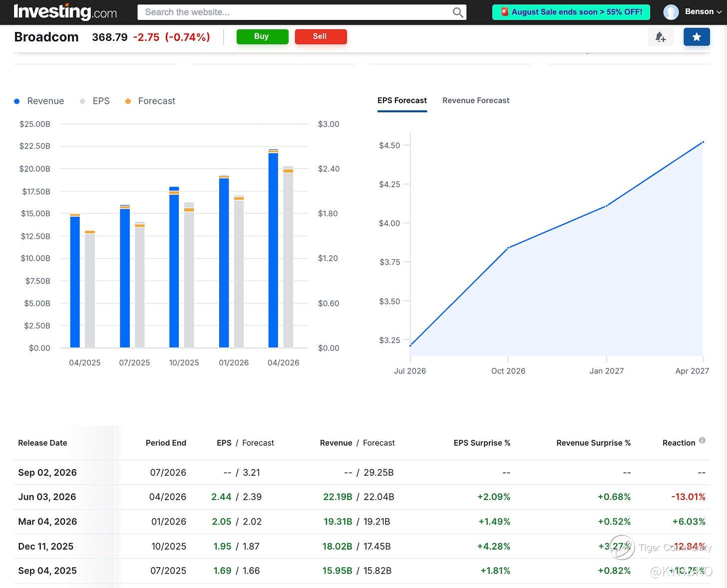The image size is (727, 588).
Task: Select the blue Revenue bar for 04/2026
Action: 273,250
